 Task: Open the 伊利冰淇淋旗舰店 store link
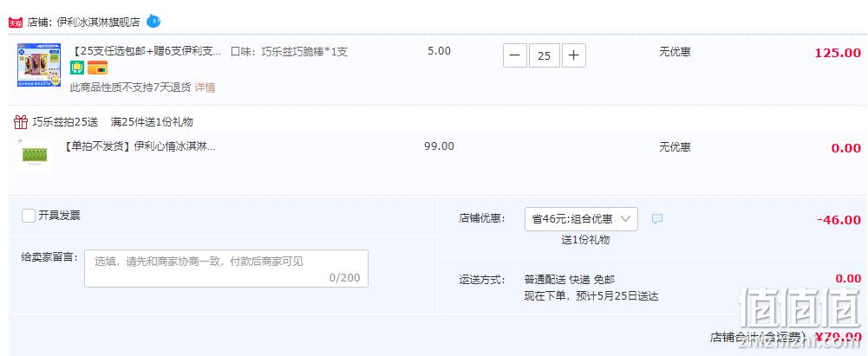pyautogui.click(x=99, y=23)
